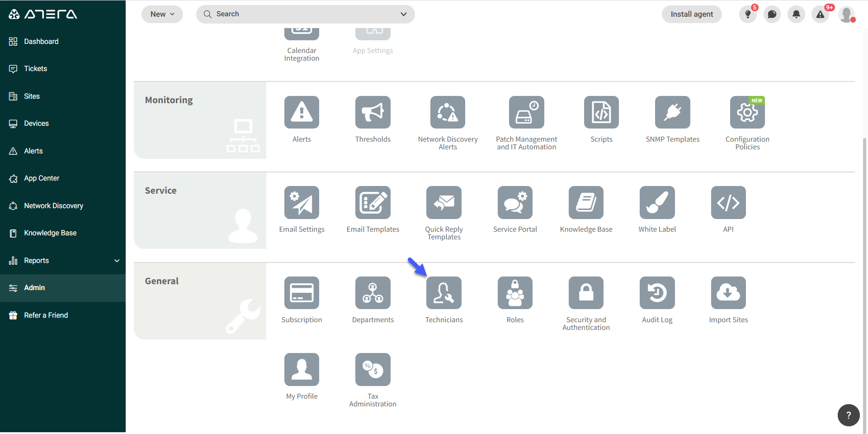Go to Devices in sidebar

[63, 124]
